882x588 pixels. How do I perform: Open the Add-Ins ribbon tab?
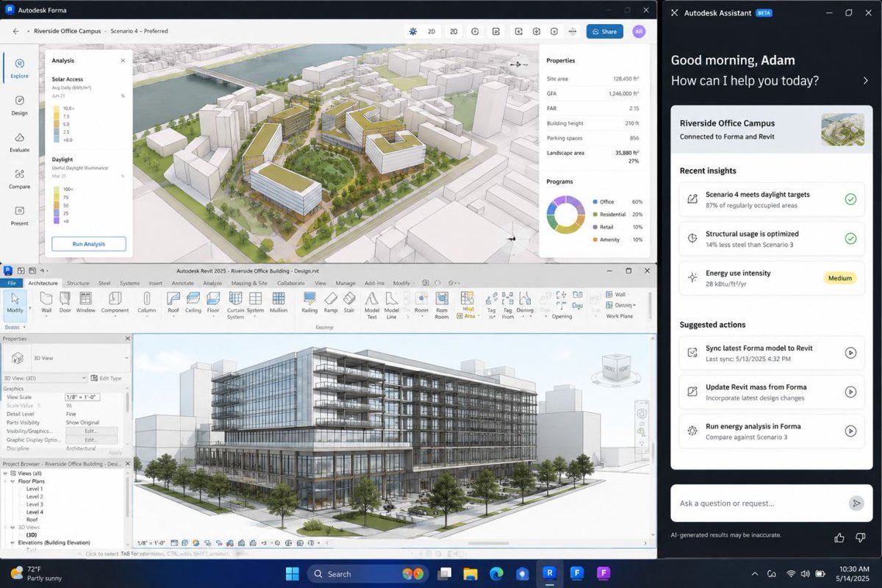[374, 283]
